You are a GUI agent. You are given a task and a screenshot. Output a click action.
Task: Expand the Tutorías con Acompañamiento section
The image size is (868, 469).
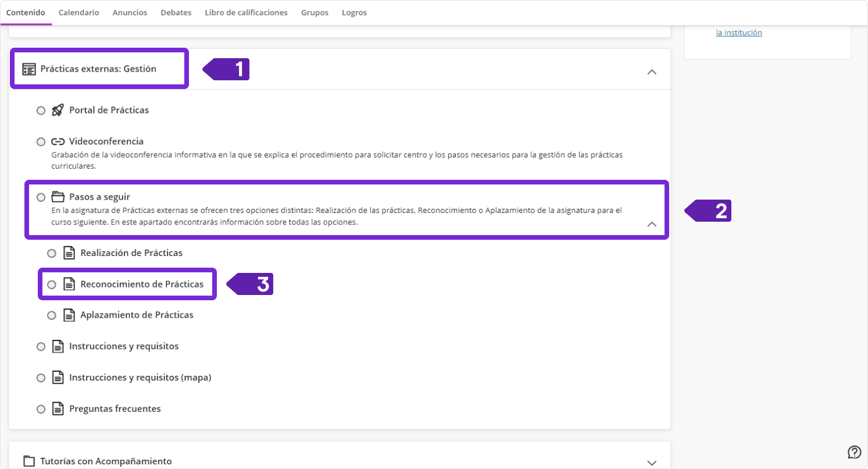[x=652, y=463]
